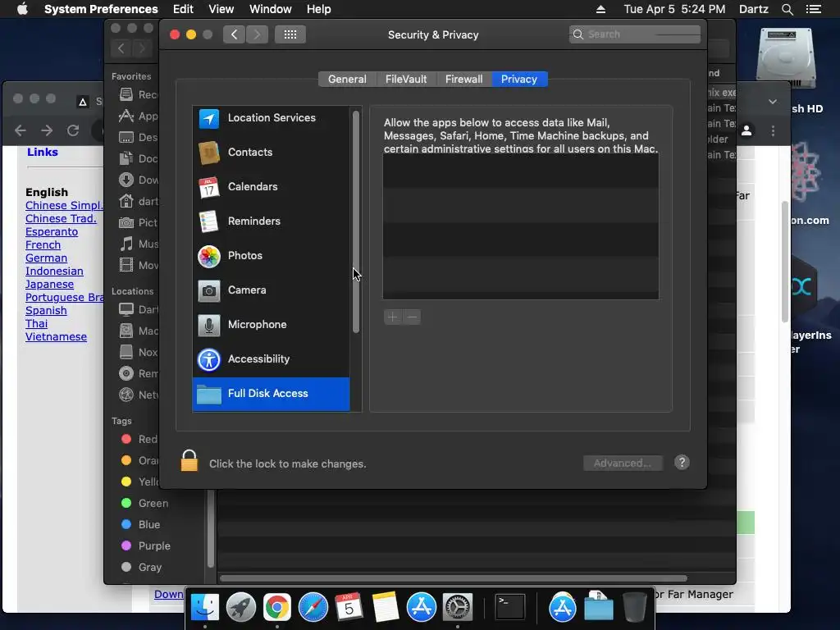
Task: Click the Advanced… button
Action: (x=623, y=463)
